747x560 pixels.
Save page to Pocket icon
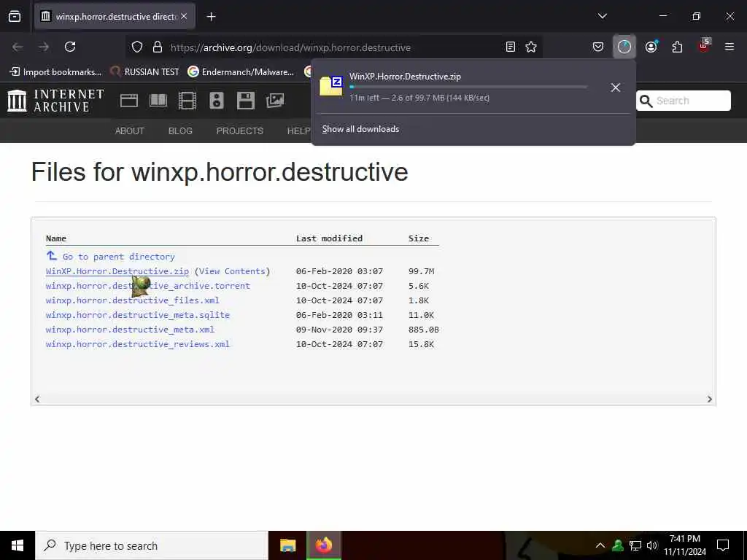point(598,47)
